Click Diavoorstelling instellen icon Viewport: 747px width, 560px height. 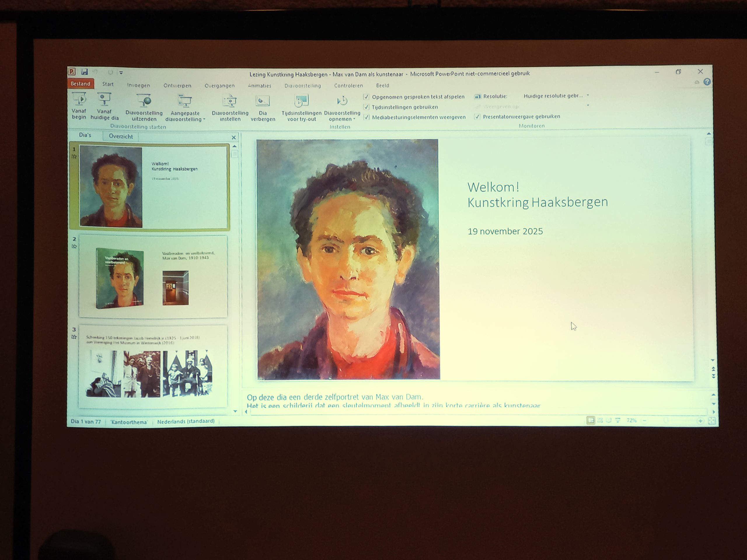(230, 101)
